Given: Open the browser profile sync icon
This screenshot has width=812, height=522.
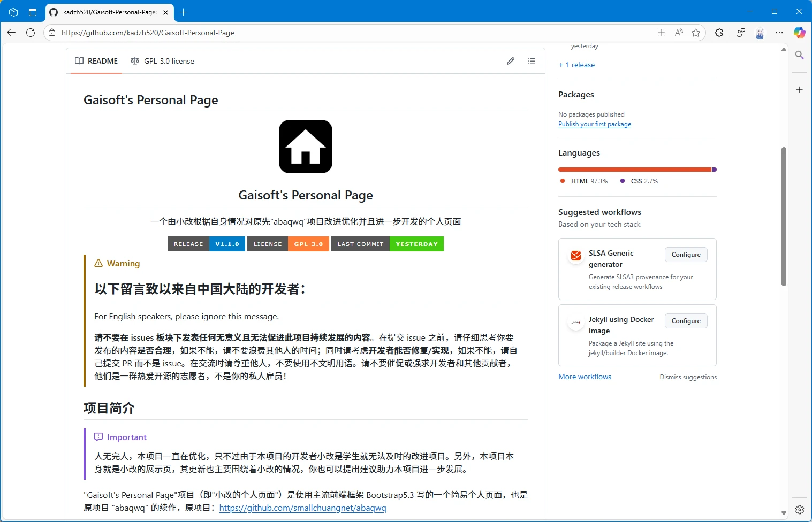Looking at the screenshot, I should 741,33.
